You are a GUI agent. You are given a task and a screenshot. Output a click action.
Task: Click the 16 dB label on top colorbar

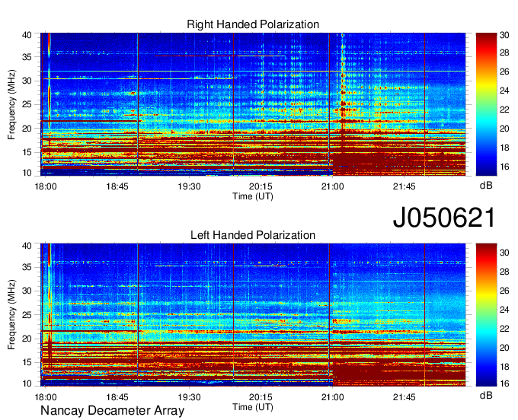[504, 167]
